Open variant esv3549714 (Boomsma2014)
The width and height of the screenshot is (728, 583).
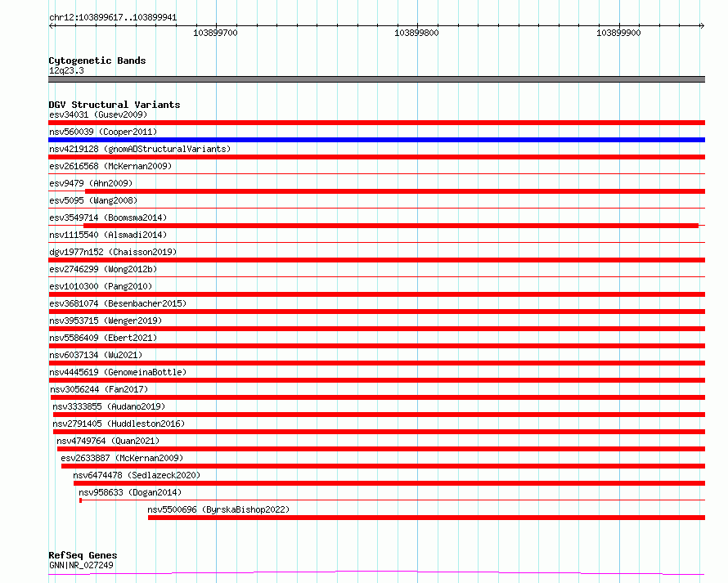(x=108, y=218)
